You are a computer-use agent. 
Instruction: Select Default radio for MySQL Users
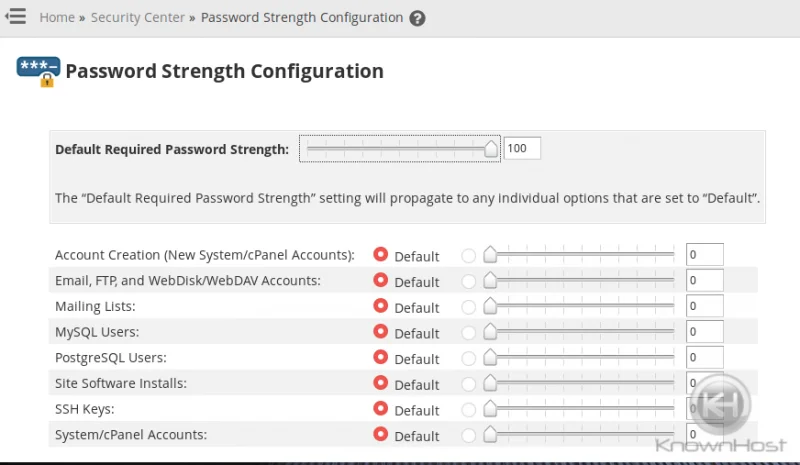pos(381,332)
